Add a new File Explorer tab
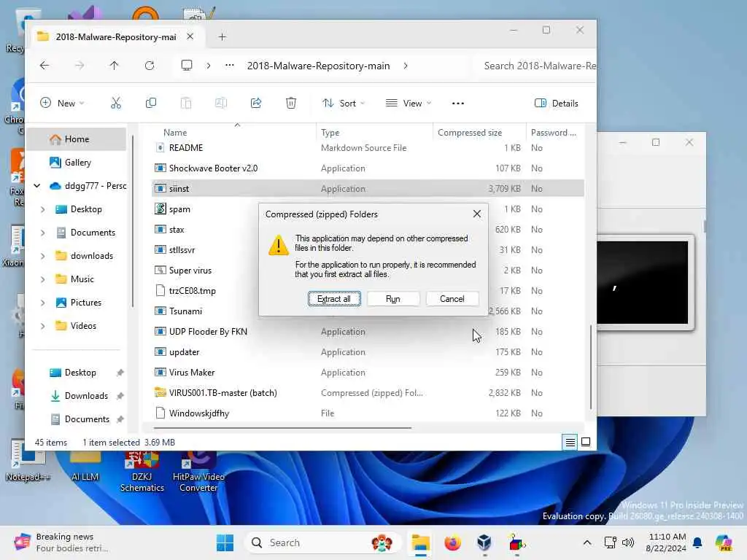 tap(222, 36)
